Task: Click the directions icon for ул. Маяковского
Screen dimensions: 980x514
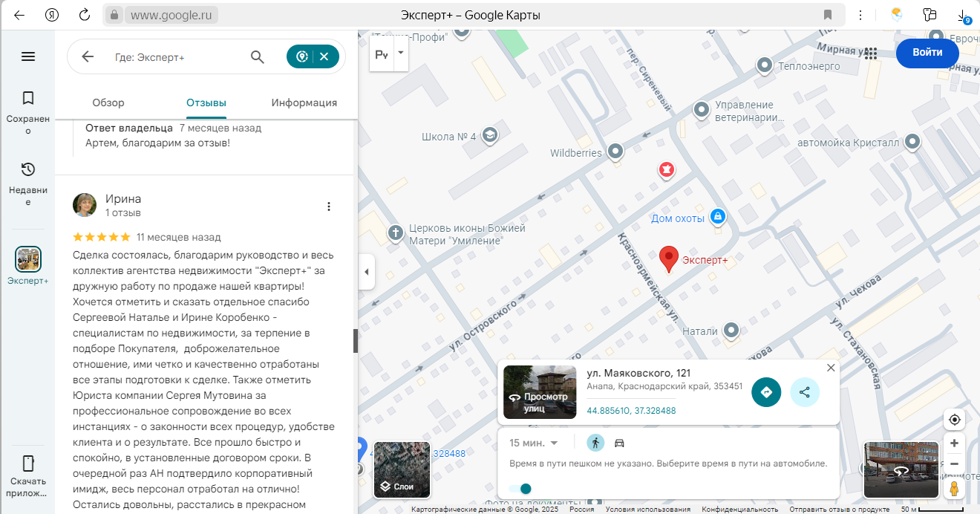Action: [766, 392]
